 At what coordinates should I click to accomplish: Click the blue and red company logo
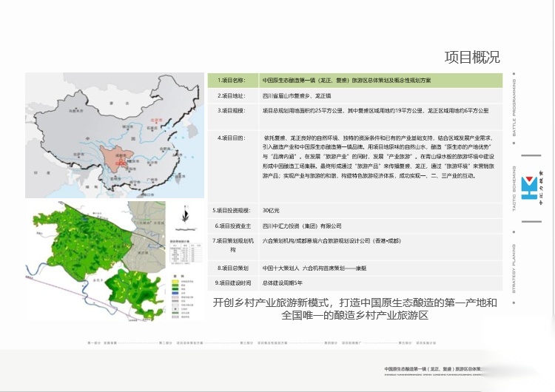(529, 188)
